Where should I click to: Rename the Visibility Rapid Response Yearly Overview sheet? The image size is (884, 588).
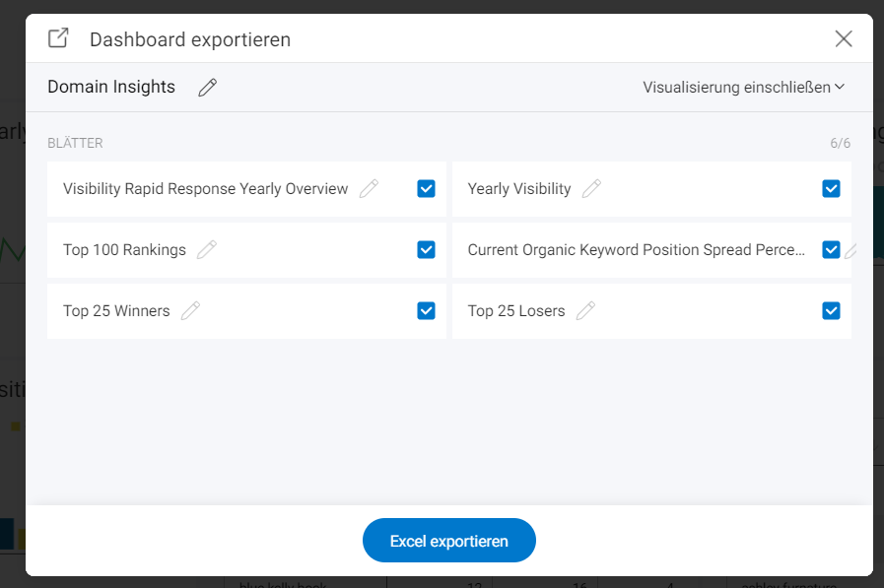(369, 189)
